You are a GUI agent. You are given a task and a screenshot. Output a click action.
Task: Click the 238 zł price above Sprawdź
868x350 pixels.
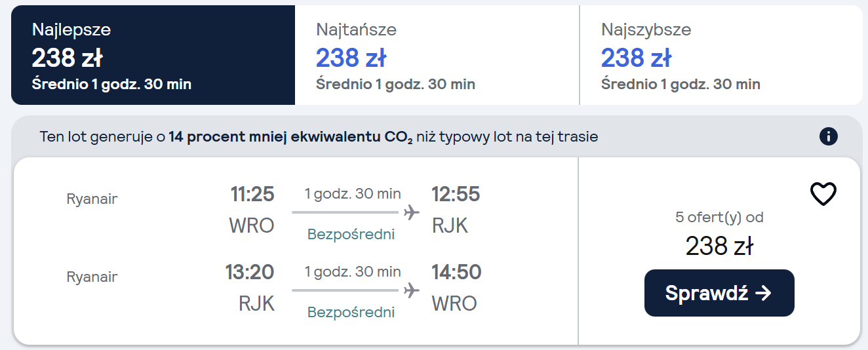[x=719, y=246]
